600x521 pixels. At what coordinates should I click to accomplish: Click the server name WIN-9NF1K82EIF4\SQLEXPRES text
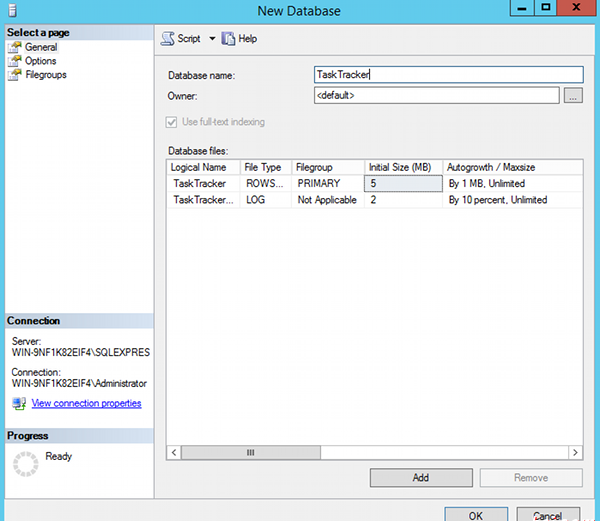point(81,352)
